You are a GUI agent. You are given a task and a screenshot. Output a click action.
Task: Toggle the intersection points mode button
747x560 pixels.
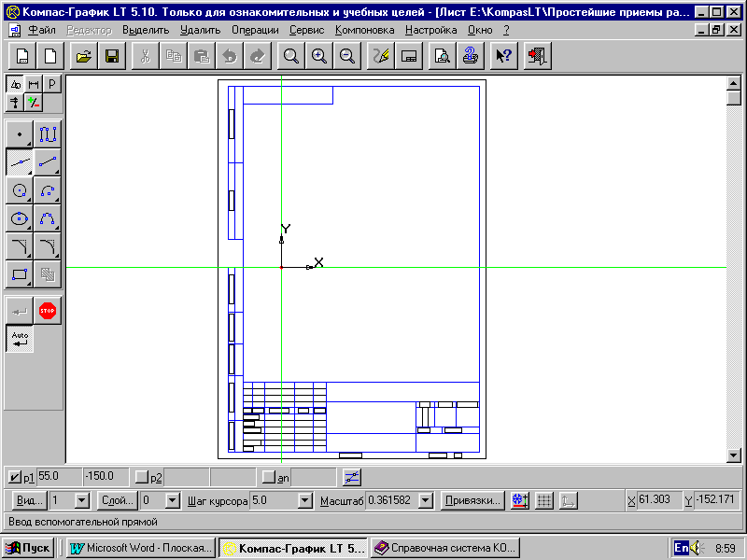pyautogui.click(x=352, y=477)
